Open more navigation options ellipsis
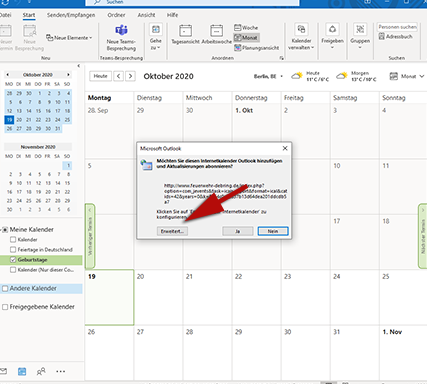427x384 pixels. click(x=61, y=371)
